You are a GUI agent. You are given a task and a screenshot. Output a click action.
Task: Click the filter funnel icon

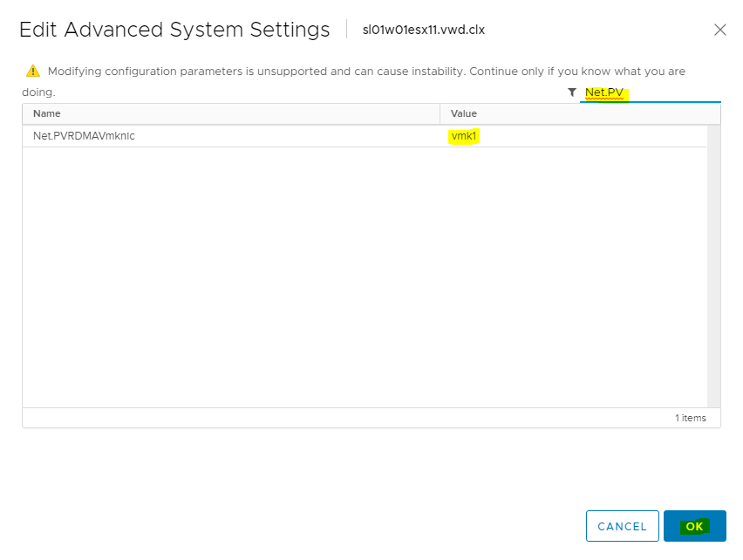point(572,92)
